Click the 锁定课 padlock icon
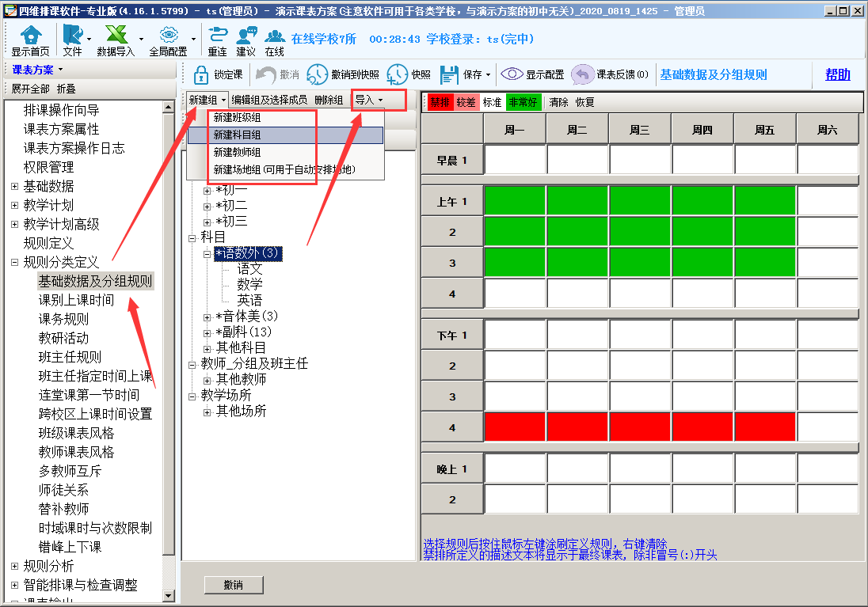 click(201, 74)
